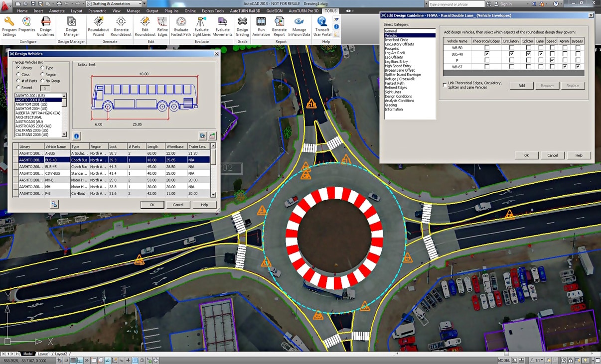Uncheck BUS-40 Theoretical Edges checkbox

pyautogui.click(x=487, y=54)
